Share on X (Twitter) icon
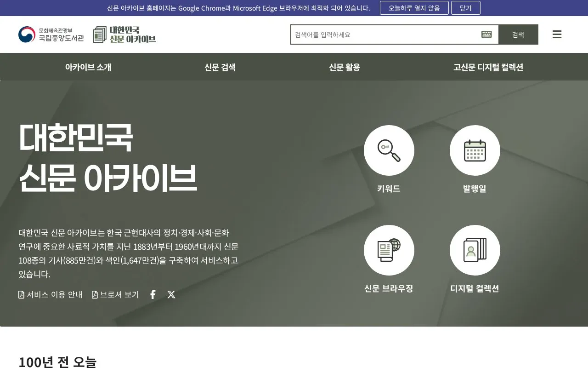 coord(171,294)
